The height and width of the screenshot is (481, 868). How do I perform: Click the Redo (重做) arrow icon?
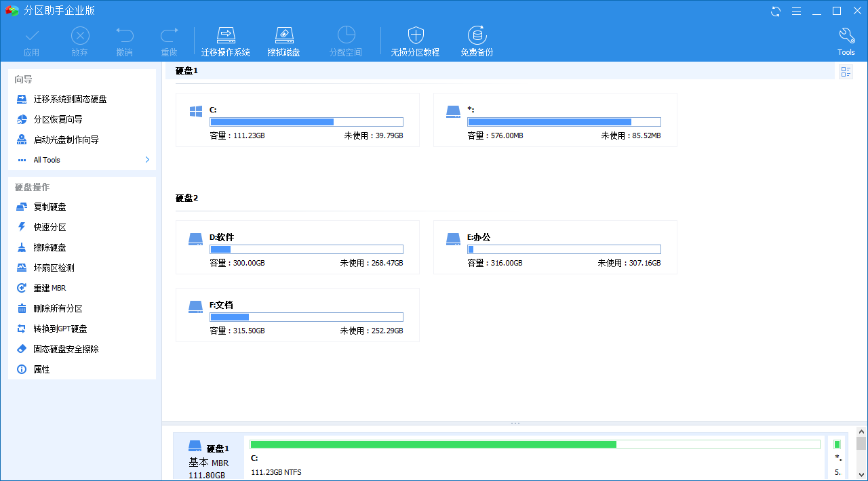169,35
